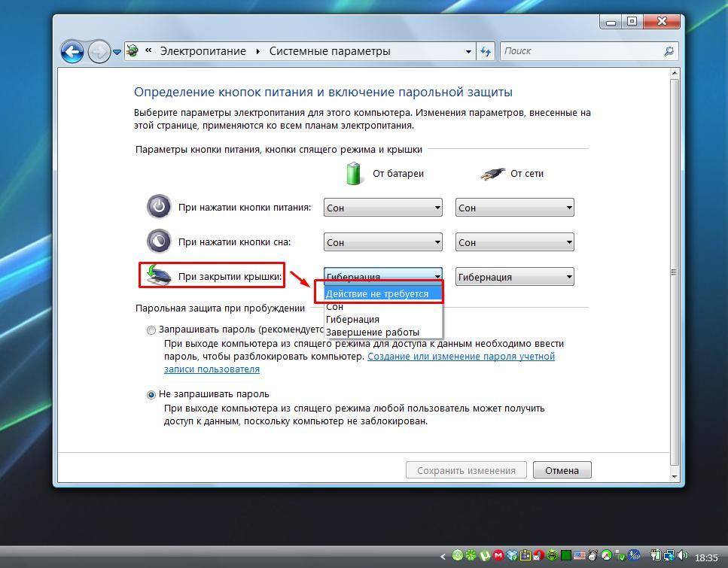Click the green circular icon leftmost in tray

tap(458, 554)
